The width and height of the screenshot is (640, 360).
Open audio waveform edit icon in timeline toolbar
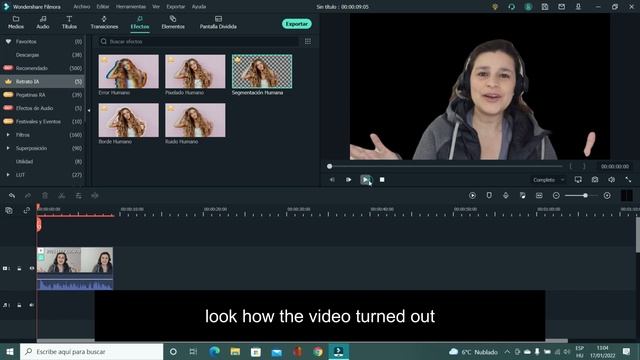point(95,196)
